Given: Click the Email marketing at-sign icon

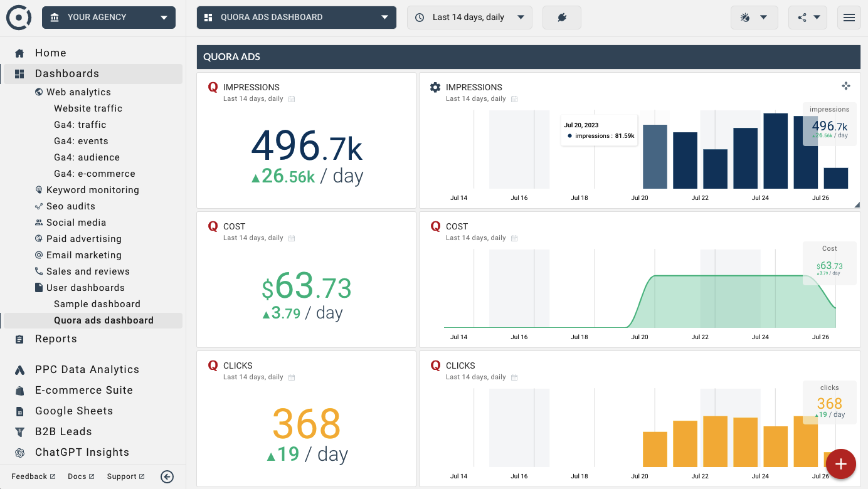Looking at the screenshot, I should point(39,255).
